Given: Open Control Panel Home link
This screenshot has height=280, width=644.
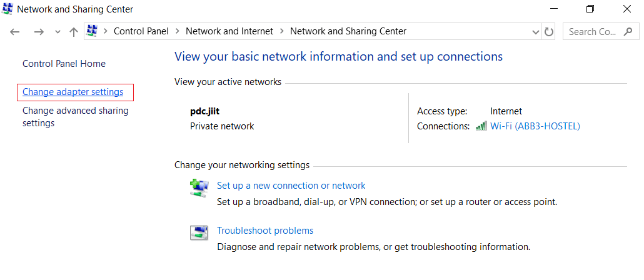Looking at the screenshot, I should tap(64, 64).
